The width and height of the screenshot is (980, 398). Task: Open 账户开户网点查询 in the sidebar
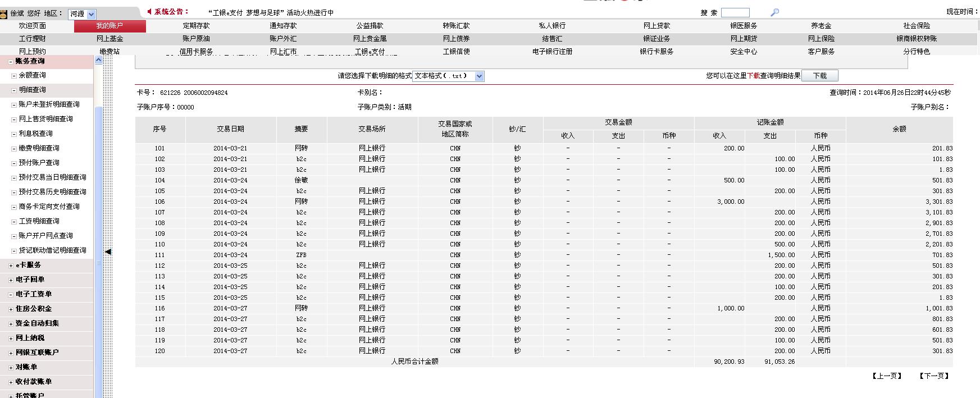click(45, 236)
